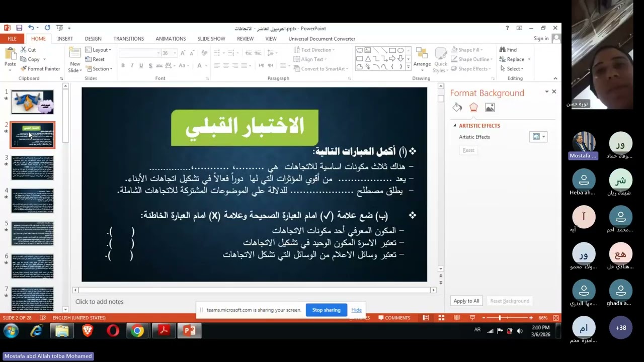Select the rectangle shape in the gallery

[x=392, y=50]
